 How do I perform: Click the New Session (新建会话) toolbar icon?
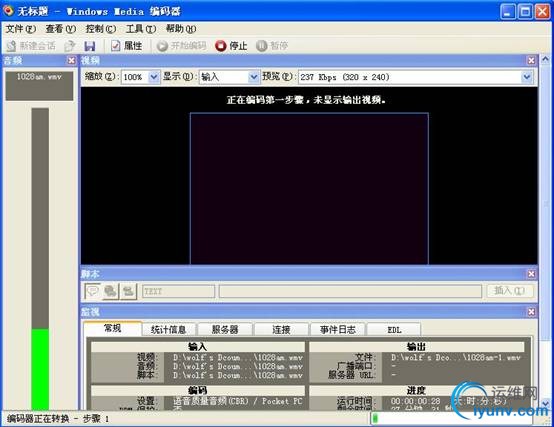pos(11,46)
